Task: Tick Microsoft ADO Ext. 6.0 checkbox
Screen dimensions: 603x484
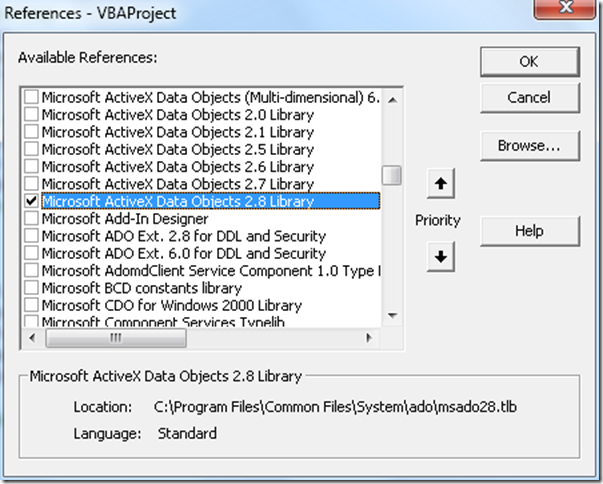Action: 32,254
